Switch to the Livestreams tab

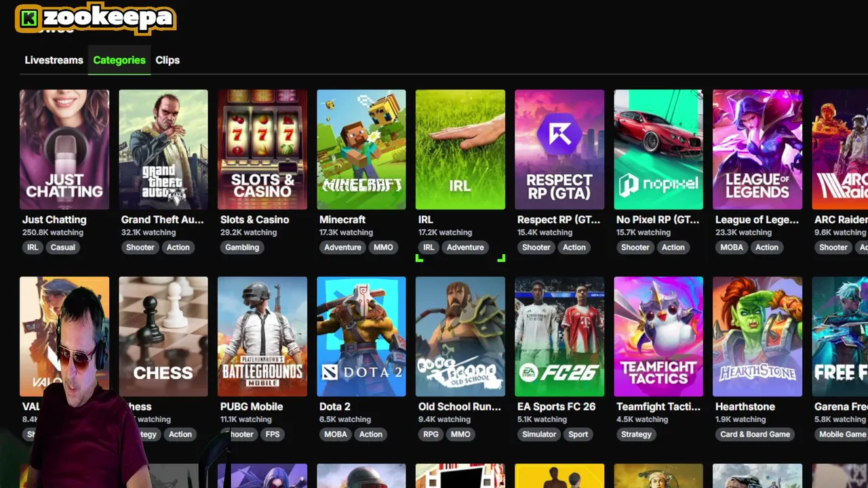(x=54, y=60)
